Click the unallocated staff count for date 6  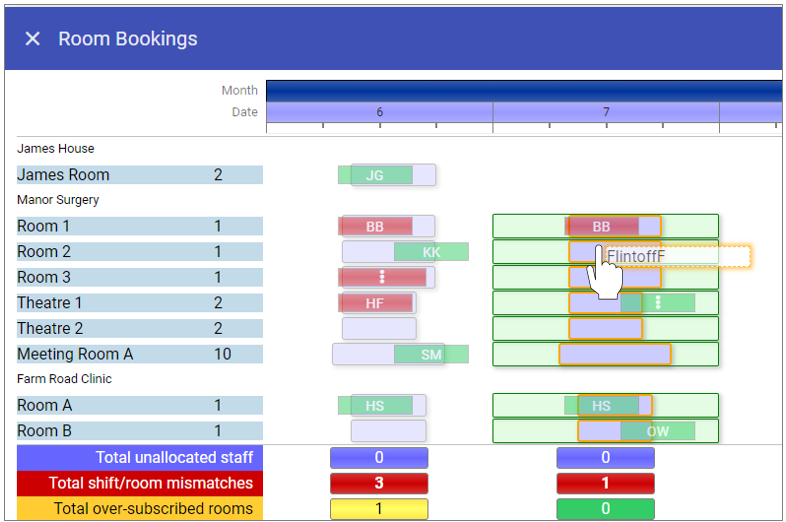point(379,457)
